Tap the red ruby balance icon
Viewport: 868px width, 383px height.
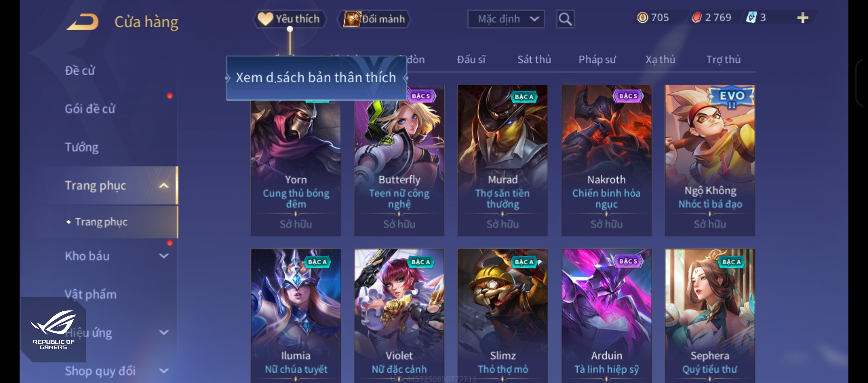(x=696, y=17)
